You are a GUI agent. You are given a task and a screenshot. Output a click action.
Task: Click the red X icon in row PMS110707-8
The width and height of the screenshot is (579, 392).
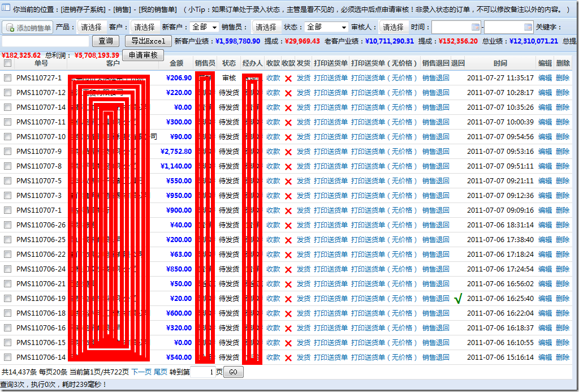288,167
